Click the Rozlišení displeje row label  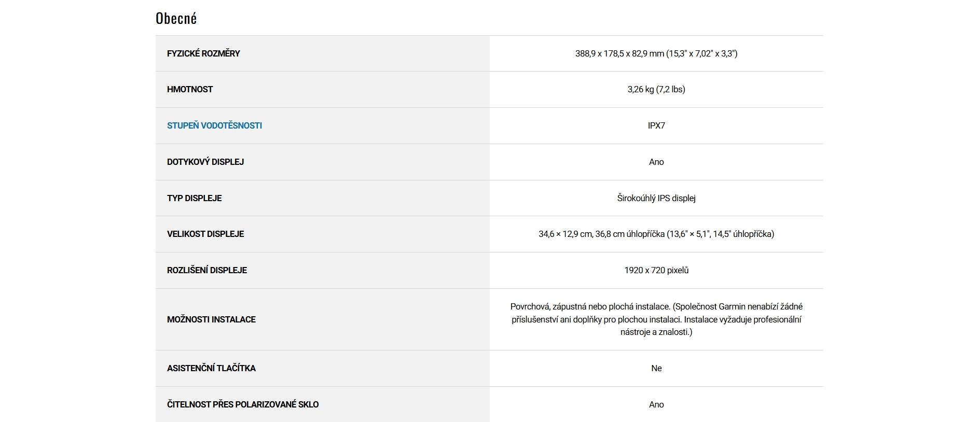(x=207, y=270)
